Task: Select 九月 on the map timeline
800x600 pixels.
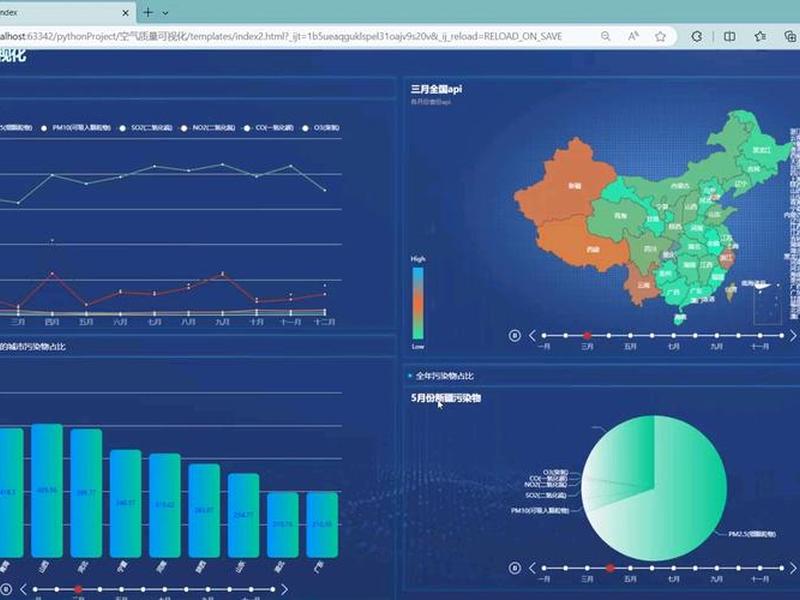Action: (x=717, y=336)
